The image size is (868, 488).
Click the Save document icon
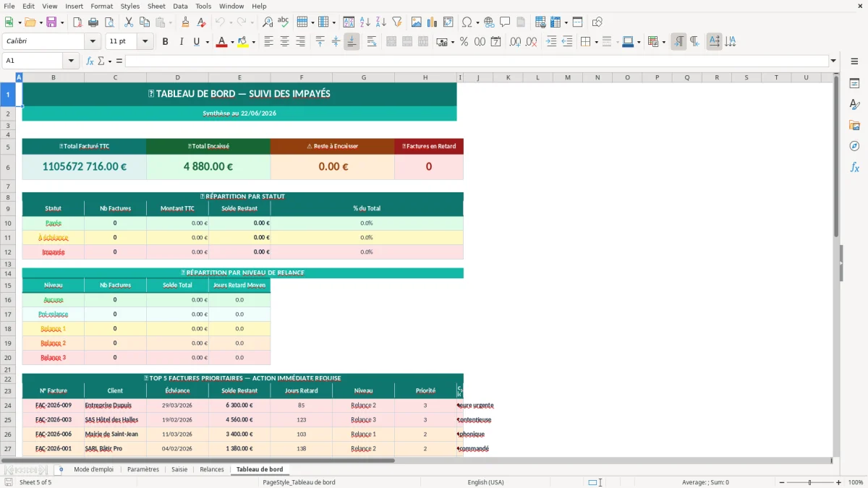pos(51,22)
